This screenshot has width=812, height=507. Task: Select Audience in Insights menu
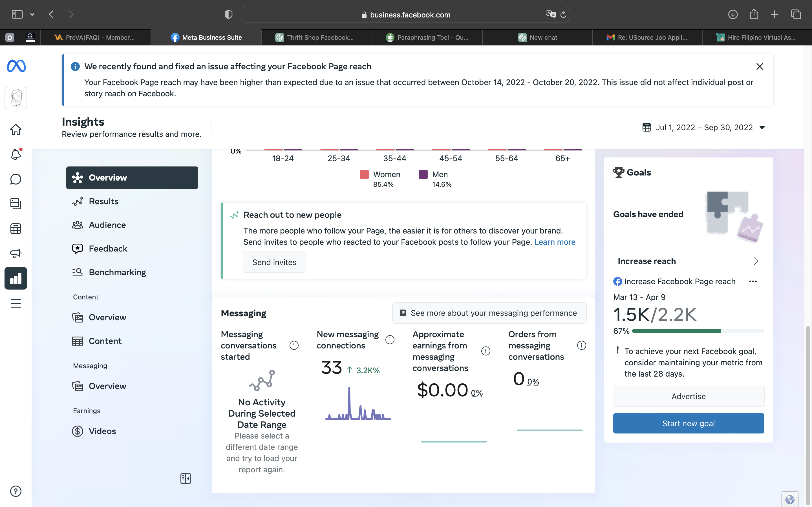(107, 225)
